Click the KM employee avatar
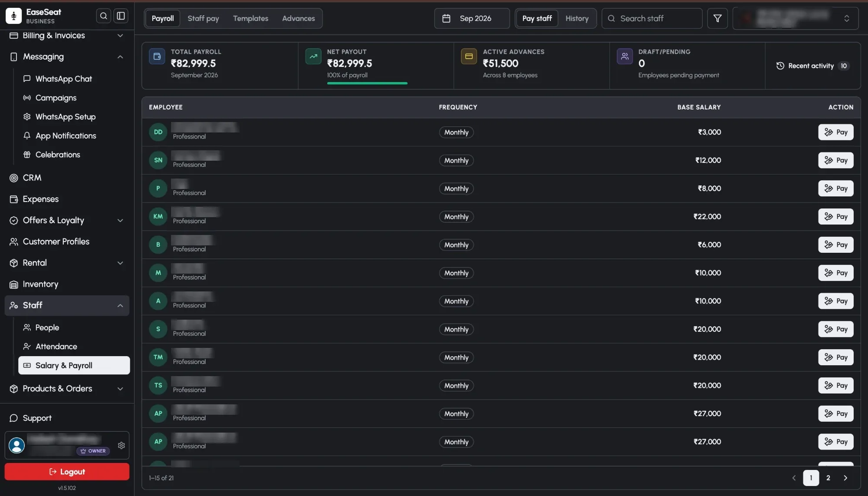The image size is (868, 496). pyautogui.click(x=158, y=217)
